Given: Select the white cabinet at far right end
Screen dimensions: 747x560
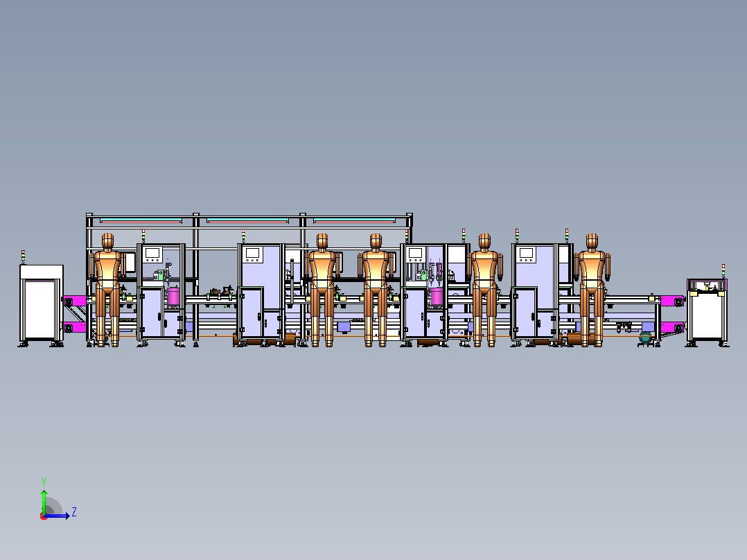Looking at the screenshot, I should pyautogui.click(x=707, y=310).
